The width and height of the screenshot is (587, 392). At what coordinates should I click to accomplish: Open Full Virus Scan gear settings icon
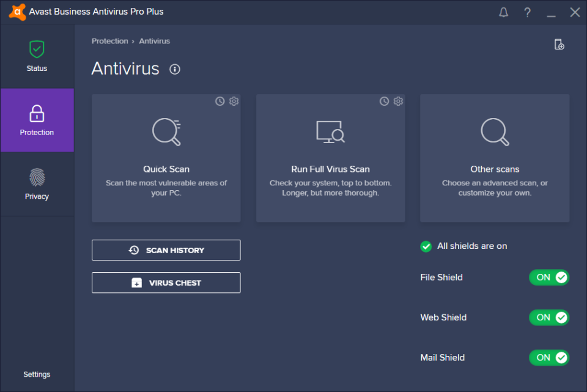pyautogui.click(x=398, y=101)
